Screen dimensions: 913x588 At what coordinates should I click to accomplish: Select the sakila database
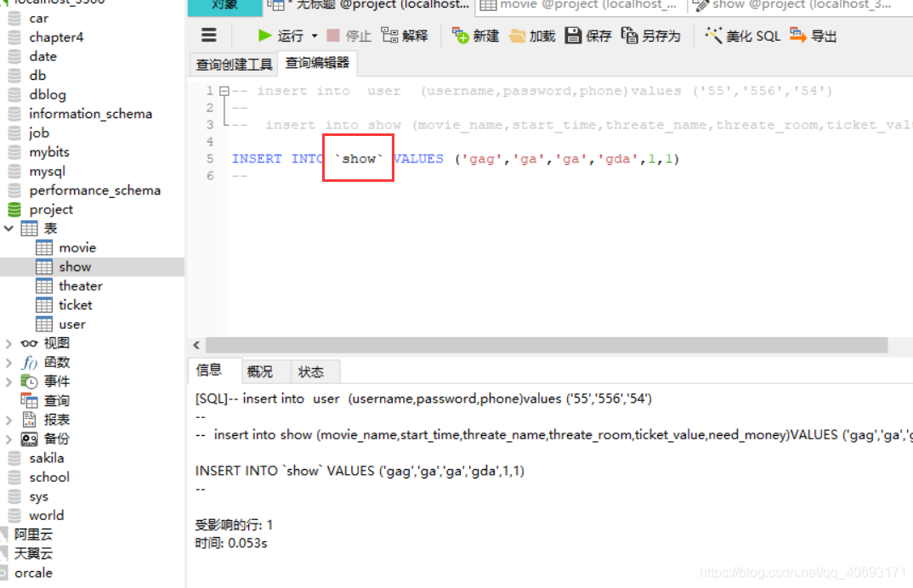[46, 459]
